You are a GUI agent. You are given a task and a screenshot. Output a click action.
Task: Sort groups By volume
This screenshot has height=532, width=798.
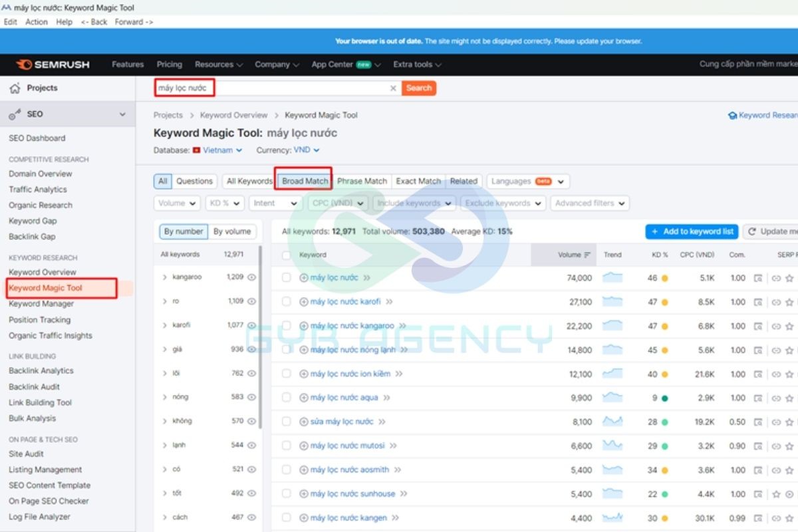[232, 231]
